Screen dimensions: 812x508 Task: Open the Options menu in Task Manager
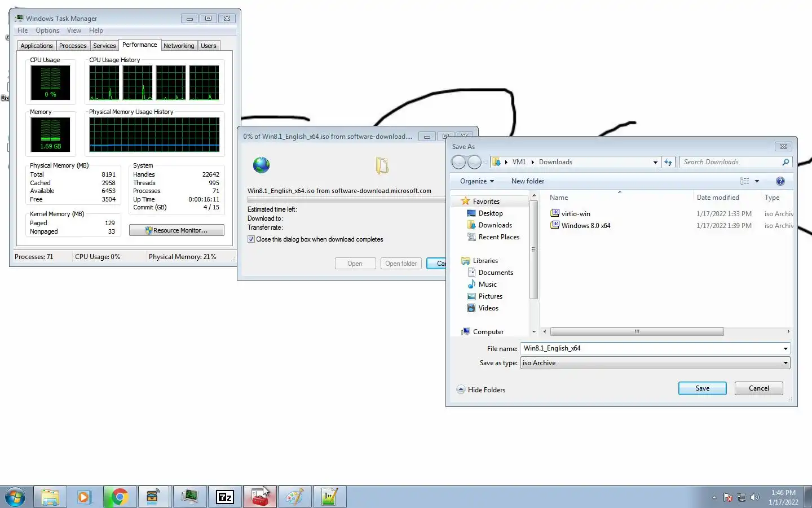click(47, 30)
